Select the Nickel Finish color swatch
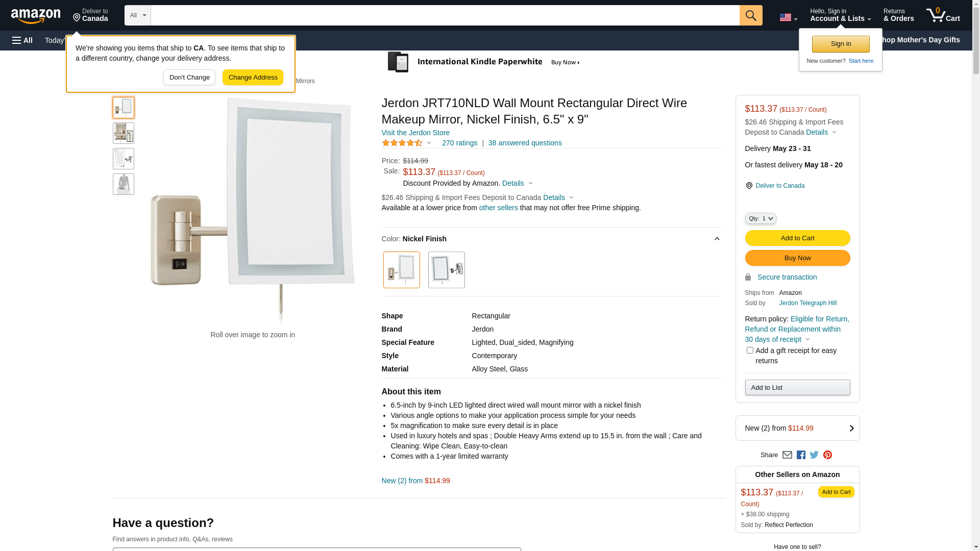The width and height of the screenshot is (980, 551). 402,270
